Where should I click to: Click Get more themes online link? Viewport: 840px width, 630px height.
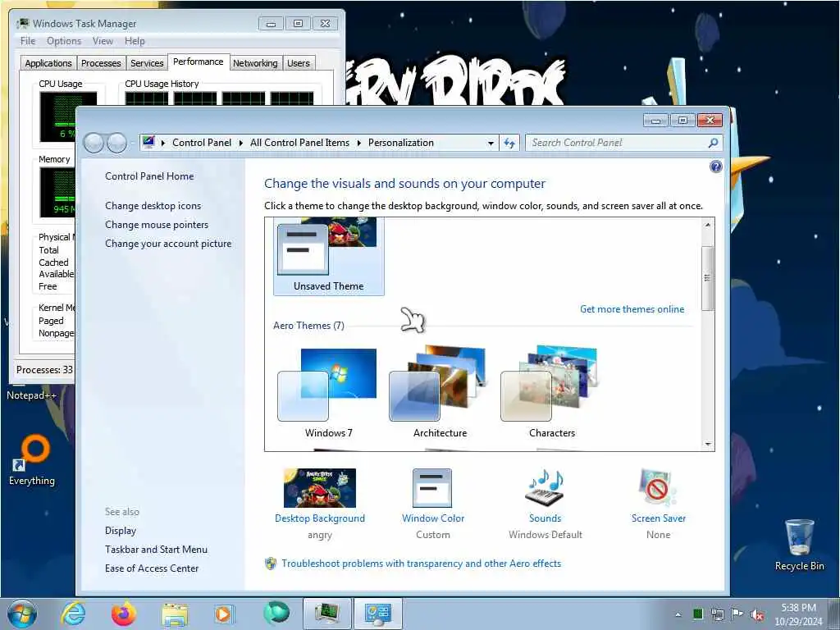pyautogui.click(x=632, y=309)
